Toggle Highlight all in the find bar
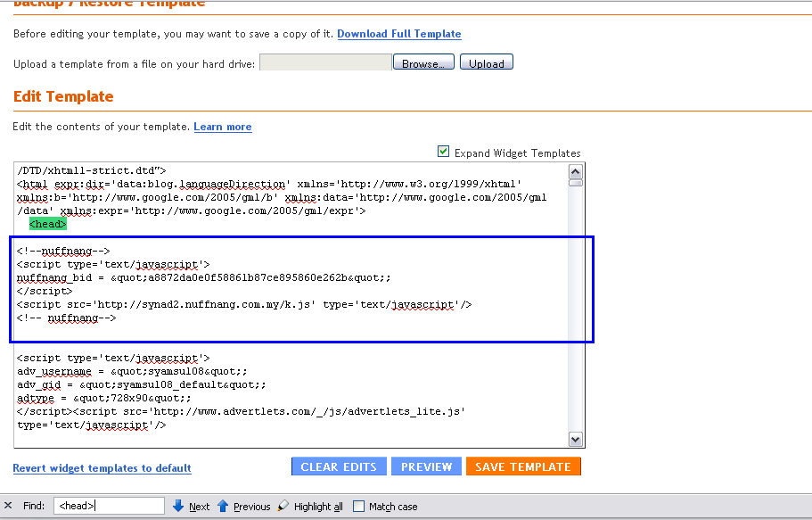Screen dimensions: 812x520 310,506
